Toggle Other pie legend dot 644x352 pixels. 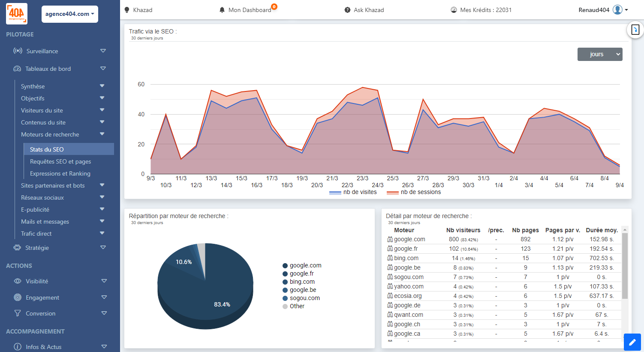(285, 306)
